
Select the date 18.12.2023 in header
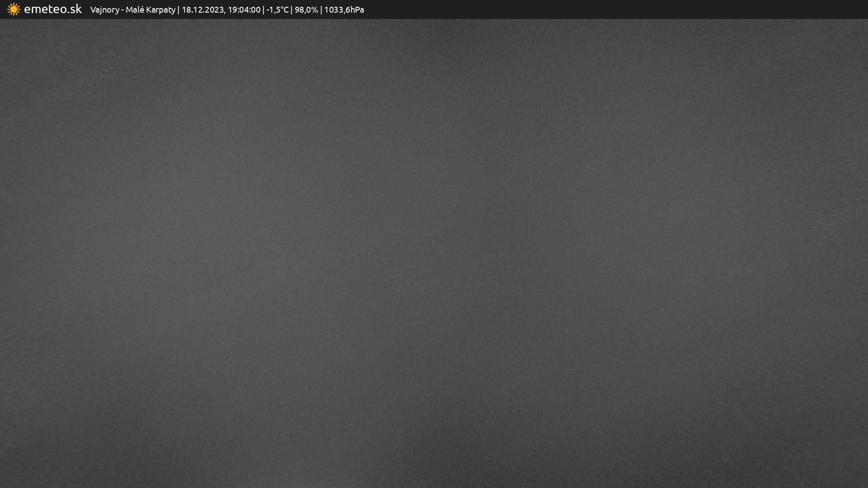point(203,10)
